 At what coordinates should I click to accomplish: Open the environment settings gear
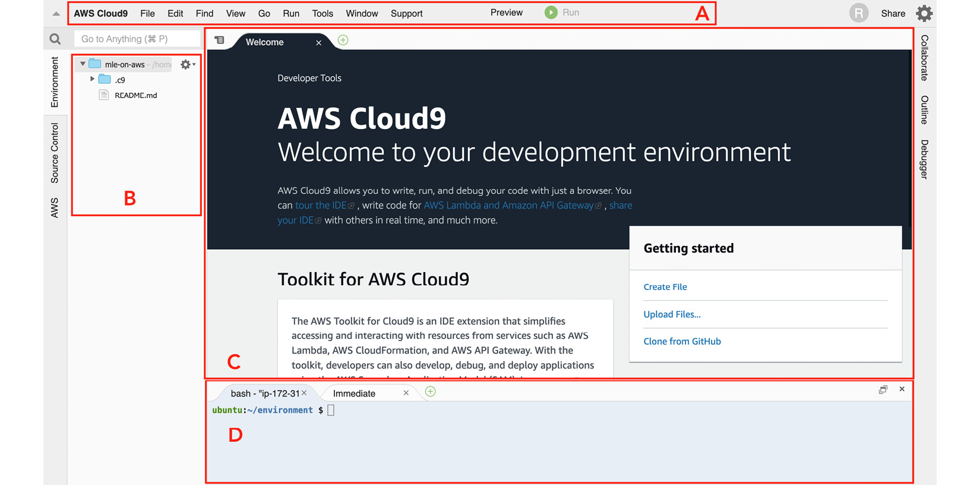point(188,64)
